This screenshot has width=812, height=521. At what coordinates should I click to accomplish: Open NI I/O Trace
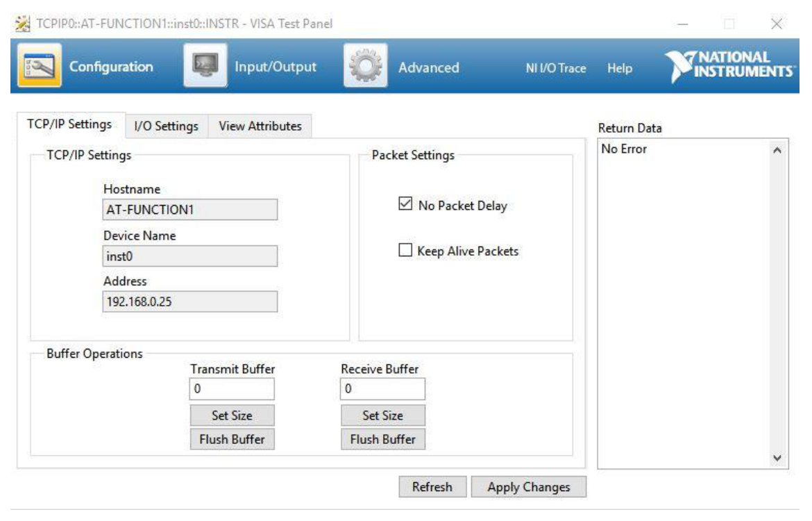pyautogui.click(x=556, y=68)
